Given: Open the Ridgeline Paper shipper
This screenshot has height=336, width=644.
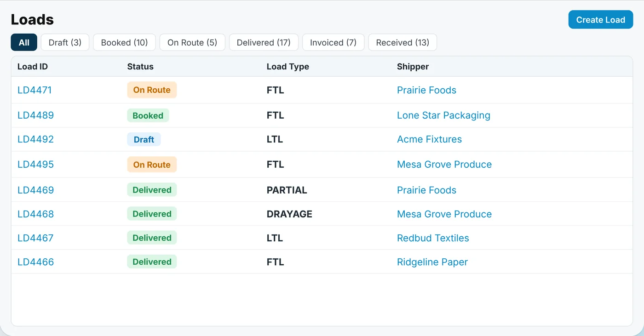Looking at the screenshot, I should coord(432,262).
